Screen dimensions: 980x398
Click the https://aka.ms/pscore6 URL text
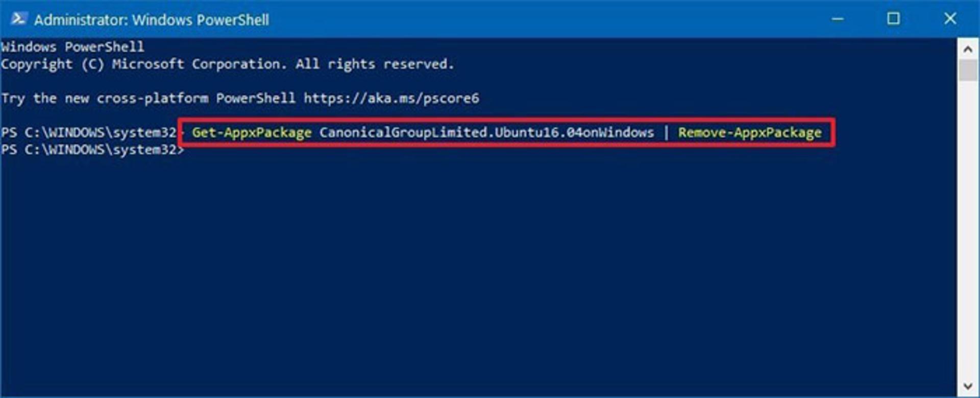pyautogui.click(x=391, y=98)
